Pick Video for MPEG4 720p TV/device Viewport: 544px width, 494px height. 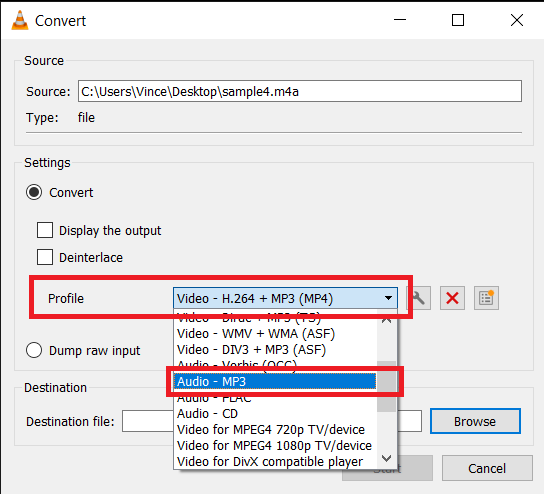(274, 429)
